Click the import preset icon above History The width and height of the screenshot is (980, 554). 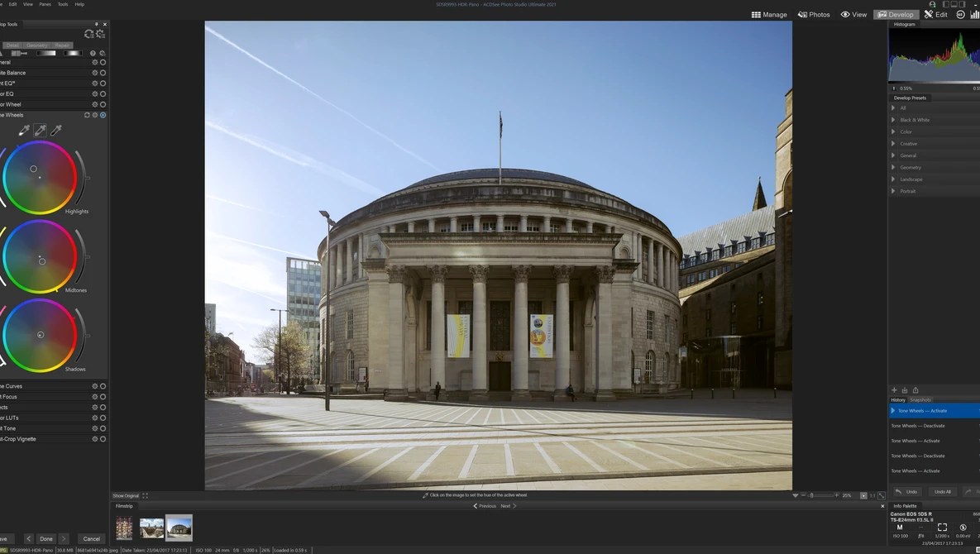click(905, 389)
